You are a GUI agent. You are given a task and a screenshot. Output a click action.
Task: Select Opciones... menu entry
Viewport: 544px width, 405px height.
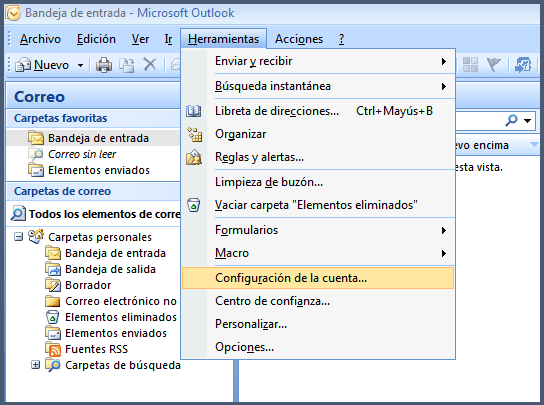[318, 347]
